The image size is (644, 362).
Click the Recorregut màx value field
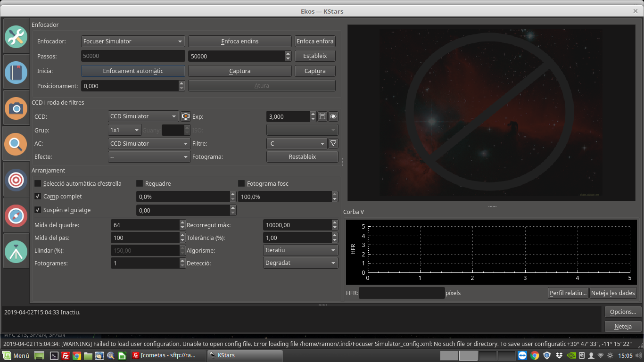click(297, 225)
